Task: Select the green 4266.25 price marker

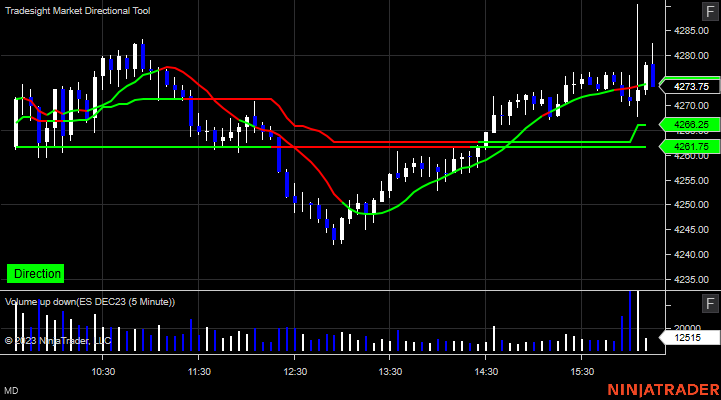Action: point(690,125)
